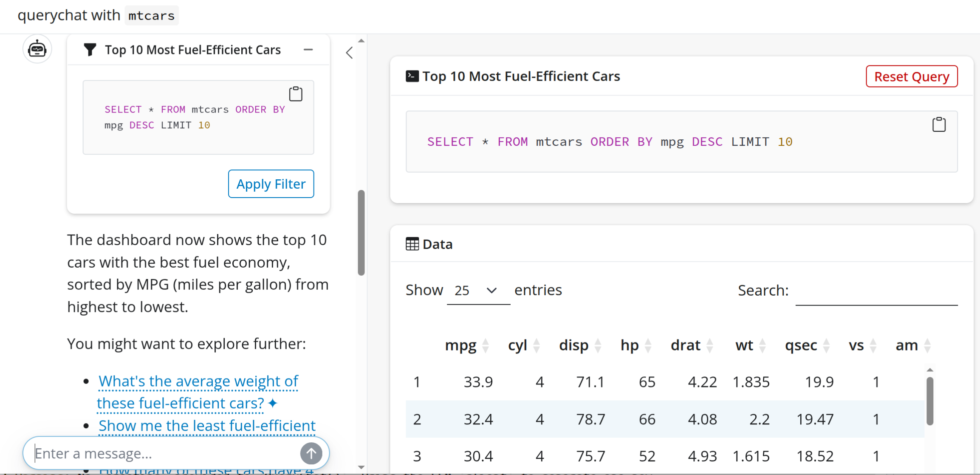The image size is (980, 475).
Task: Click the chatbot robot avatar icon
Action: 37,49
